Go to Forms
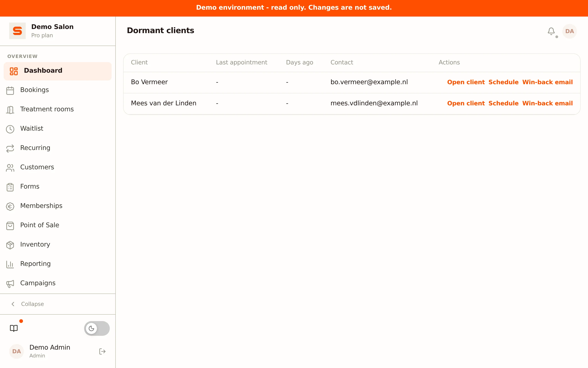The width and height of the screenshot is (588, 368). click(58, 187)
